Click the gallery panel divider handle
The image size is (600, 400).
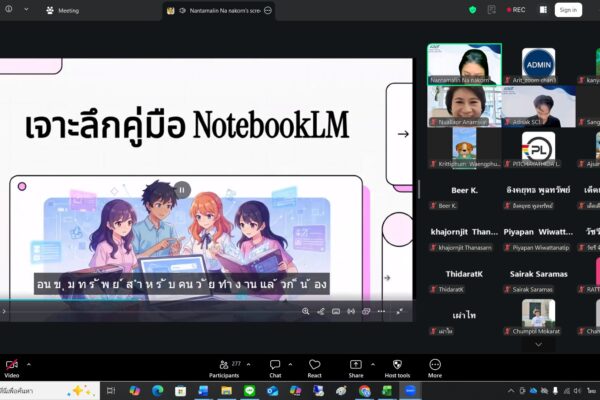pyautogui.click(x=419, y=189)
